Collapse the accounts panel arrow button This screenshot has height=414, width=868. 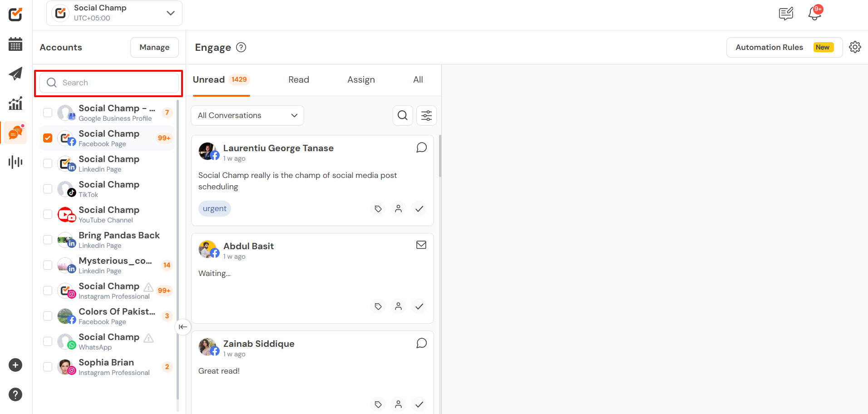[x=183, y=327]
